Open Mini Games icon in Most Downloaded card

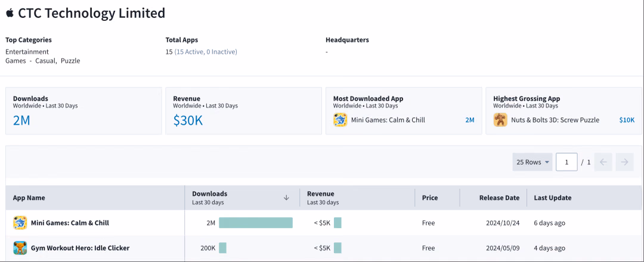[x=340, y=120]
